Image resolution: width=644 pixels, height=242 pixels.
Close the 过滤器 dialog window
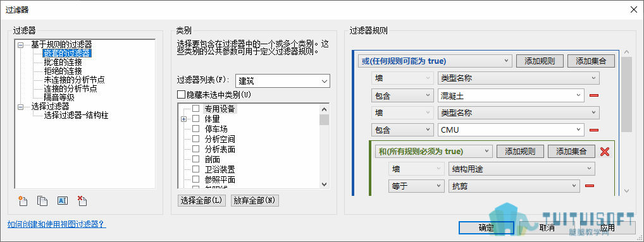pyautogui.click(x=634, y=10)
